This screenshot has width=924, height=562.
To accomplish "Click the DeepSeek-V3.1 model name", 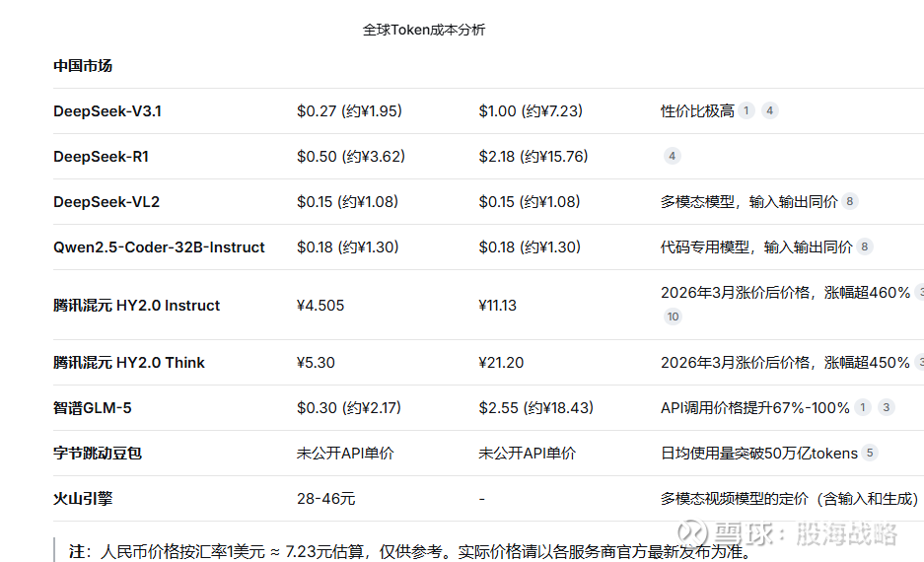I will 107,111.
